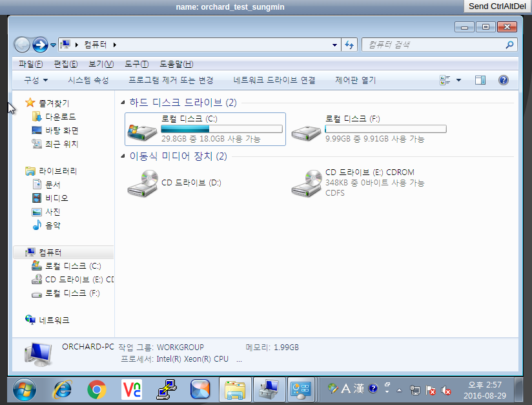Select the 로컬 디스크 (C:) drive icon
Screen dimensions: 532x405
142,132
